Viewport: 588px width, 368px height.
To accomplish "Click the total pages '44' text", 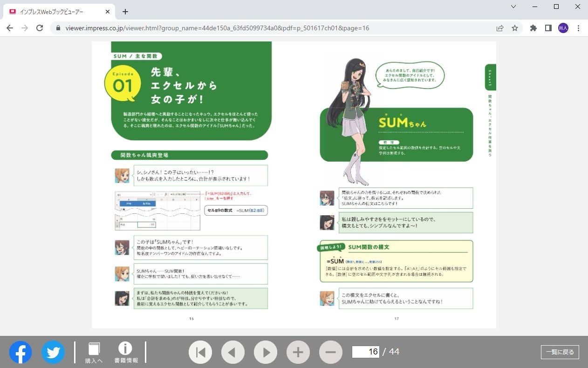I will coord(394,352).
